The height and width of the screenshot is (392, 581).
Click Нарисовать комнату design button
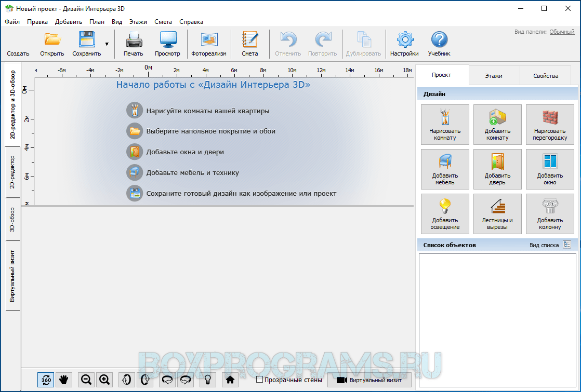tap(445, 125)
